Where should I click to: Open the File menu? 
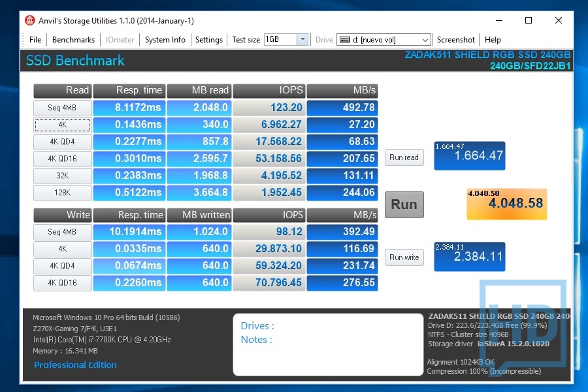click(35, 40)
